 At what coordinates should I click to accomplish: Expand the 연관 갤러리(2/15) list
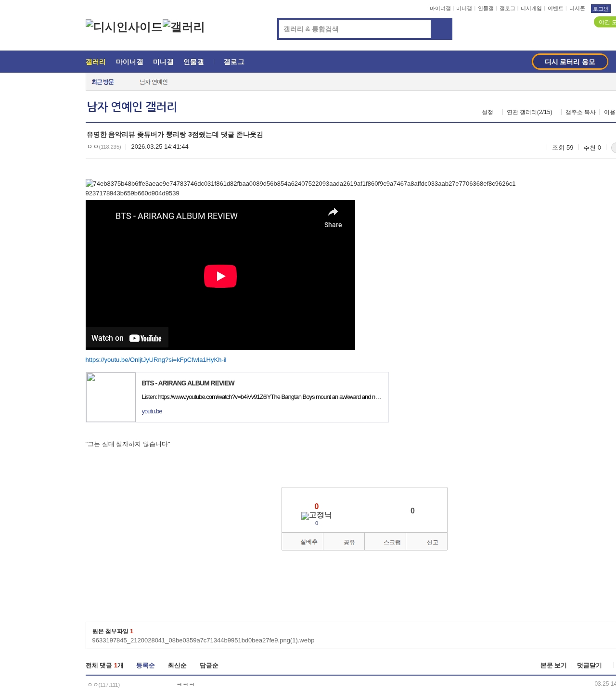[529, 112]
